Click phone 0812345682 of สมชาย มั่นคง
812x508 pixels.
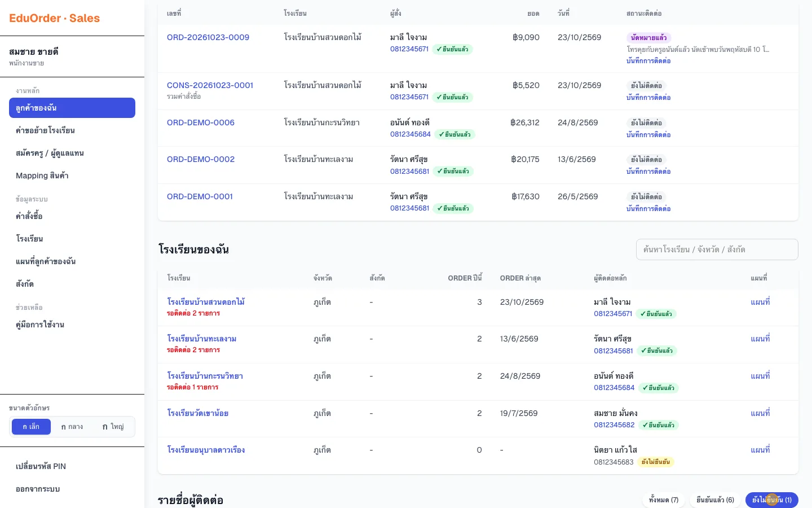(614, 425)
